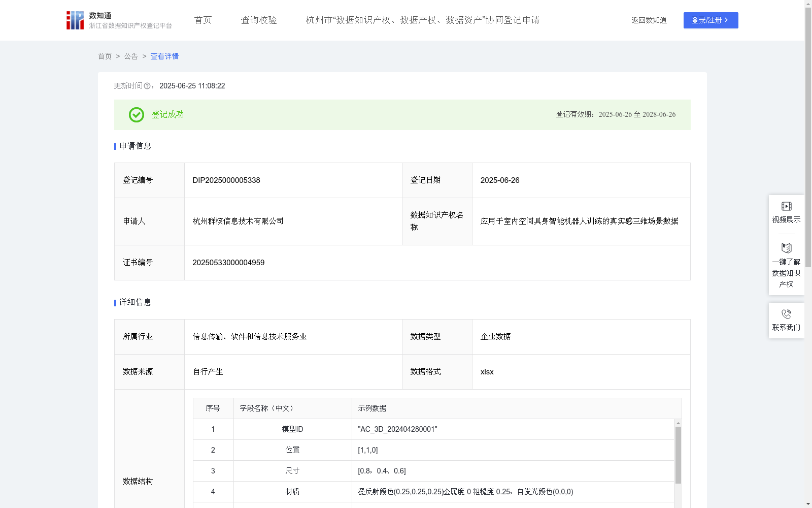
Task: Click the xlsx data format value
Action: coord(487,372)
